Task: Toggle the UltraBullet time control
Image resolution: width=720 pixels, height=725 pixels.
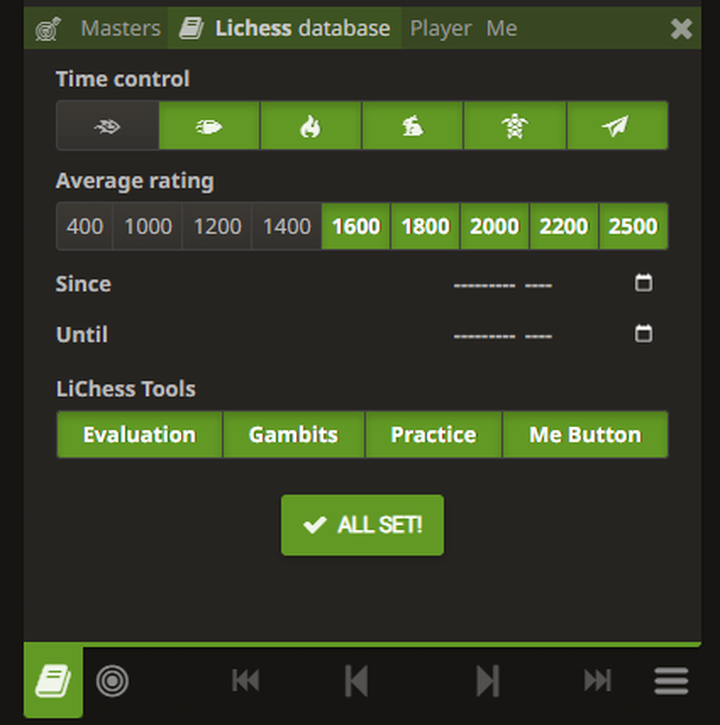Action: click(x=107, y=126)
